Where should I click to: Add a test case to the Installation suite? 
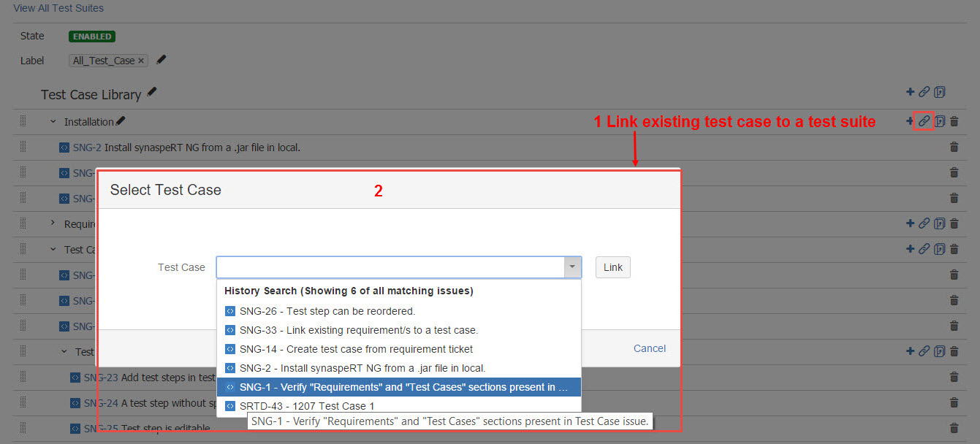(910, 121)
